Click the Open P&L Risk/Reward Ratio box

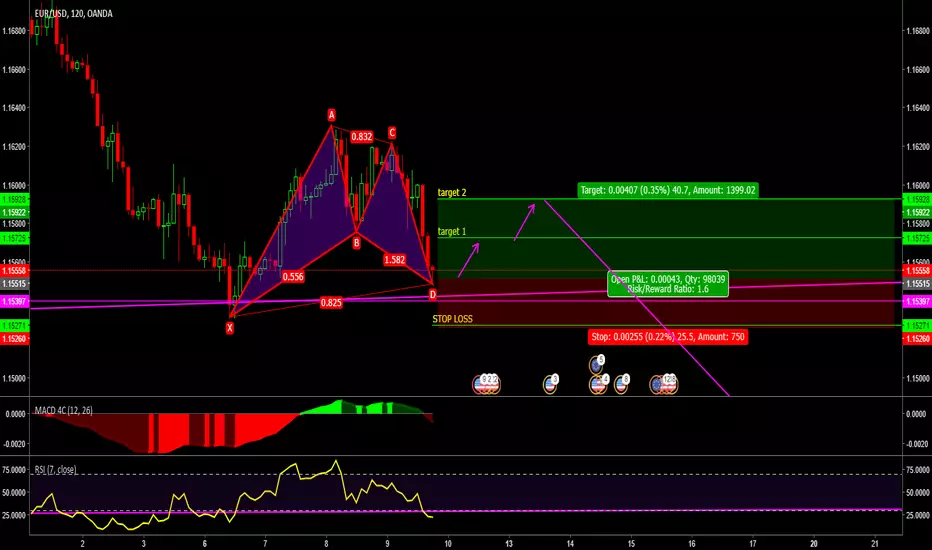pyautogui.click(x=668, y=284)
